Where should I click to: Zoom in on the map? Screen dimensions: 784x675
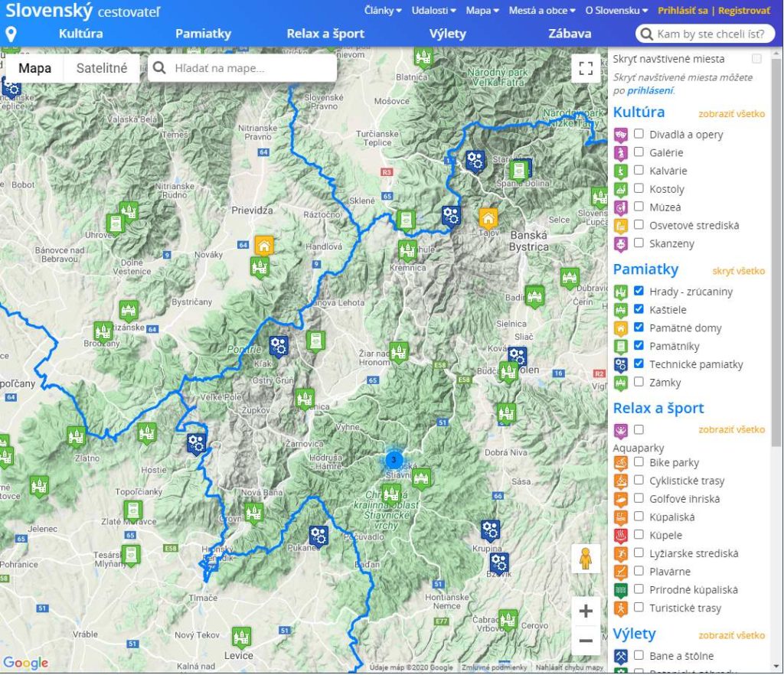(x=586, y=611)
